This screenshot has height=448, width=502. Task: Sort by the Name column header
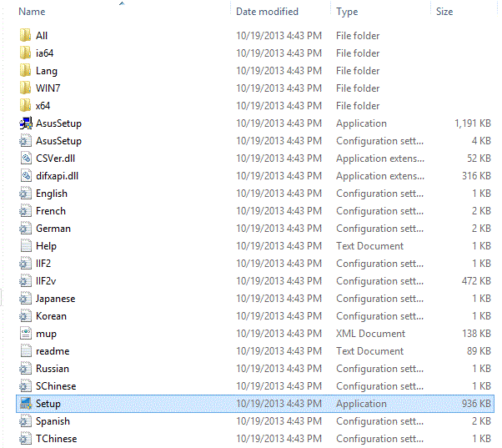click(32, 12)
